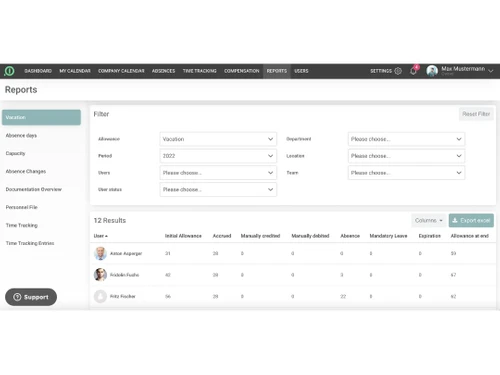Sort by the User column header
The height and width of the screenshot is (375, 500).
click(x=100, y=236)
